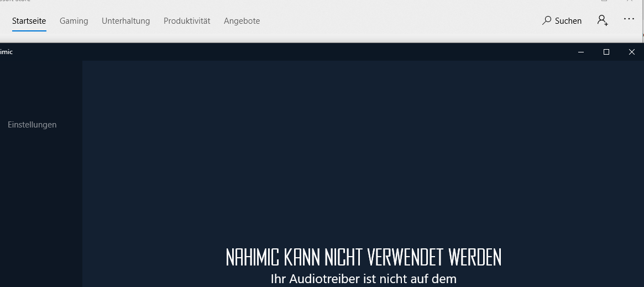This screenshot has height=287, width=644.
Task: Switch to the Gaming tab in Store
Action: [x=74, y=21]
